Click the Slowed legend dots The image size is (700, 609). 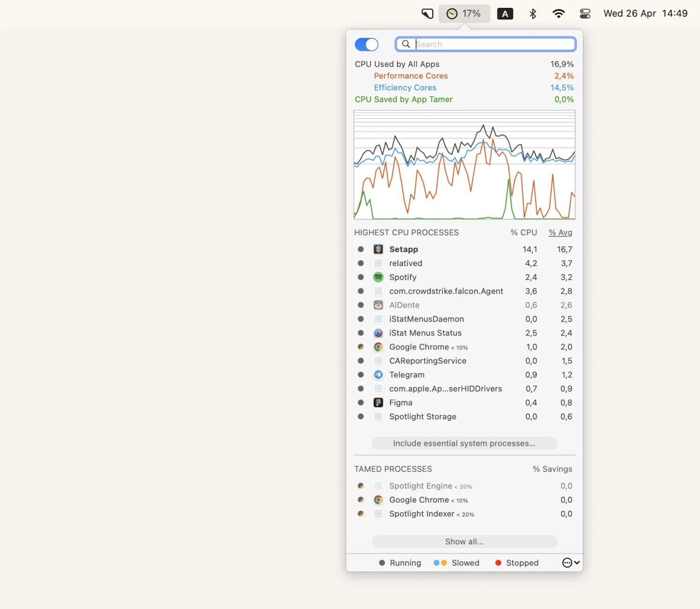[440, 563]
